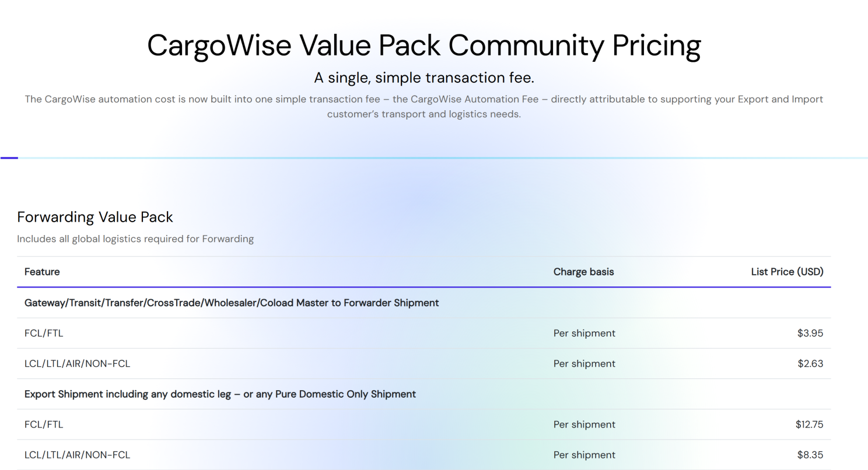Viewport: 868px width, 470px height.
Task: Click the $3.95 list price
Action: [810, 334]
